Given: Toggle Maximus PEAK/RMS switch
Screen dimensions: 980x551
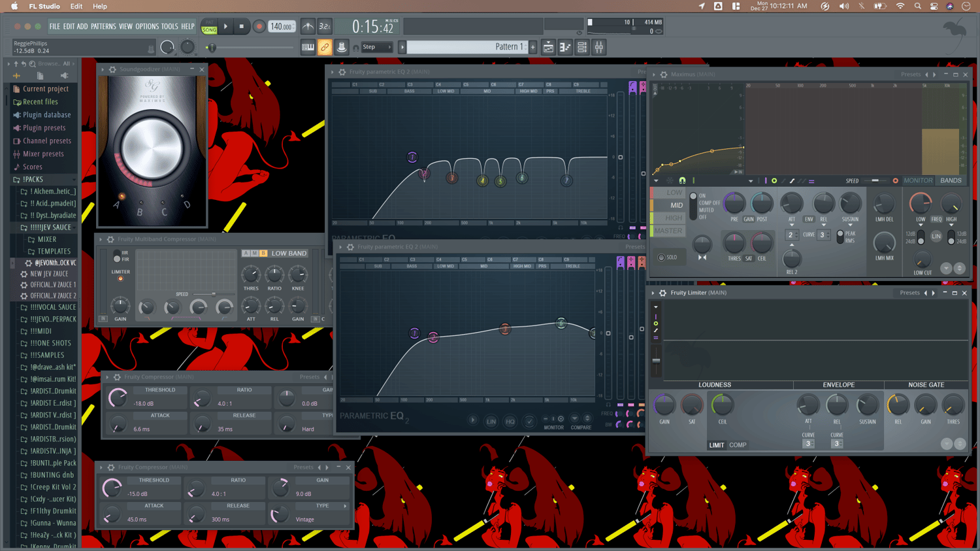Looking at the screenshot, I should tap(840, 237).
